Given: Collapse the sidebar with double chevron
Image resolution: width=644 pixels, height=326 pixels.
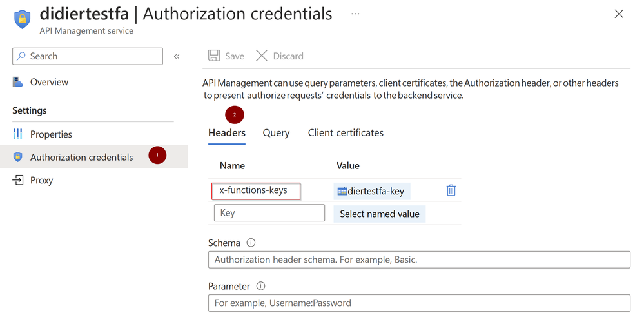Looking at the screenshot, I should click(x=177, y=56).
